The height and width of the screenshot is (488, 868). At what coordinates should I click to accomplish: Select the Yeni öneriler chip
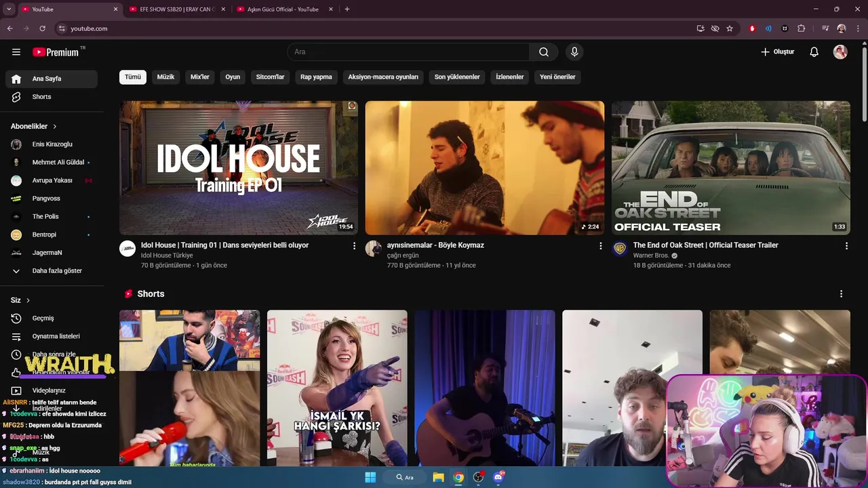click(x=557, y=77)
